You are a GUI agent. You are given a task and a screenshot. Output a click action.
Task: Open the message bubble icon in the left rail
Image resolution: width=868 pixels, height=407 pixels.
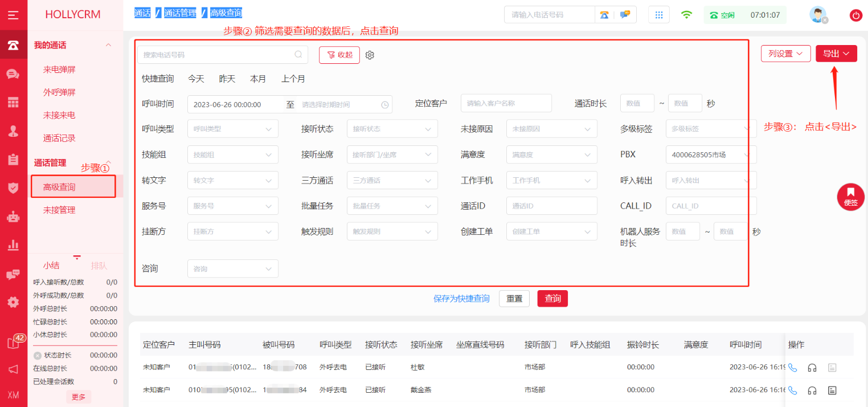click(x=13, y=275)
